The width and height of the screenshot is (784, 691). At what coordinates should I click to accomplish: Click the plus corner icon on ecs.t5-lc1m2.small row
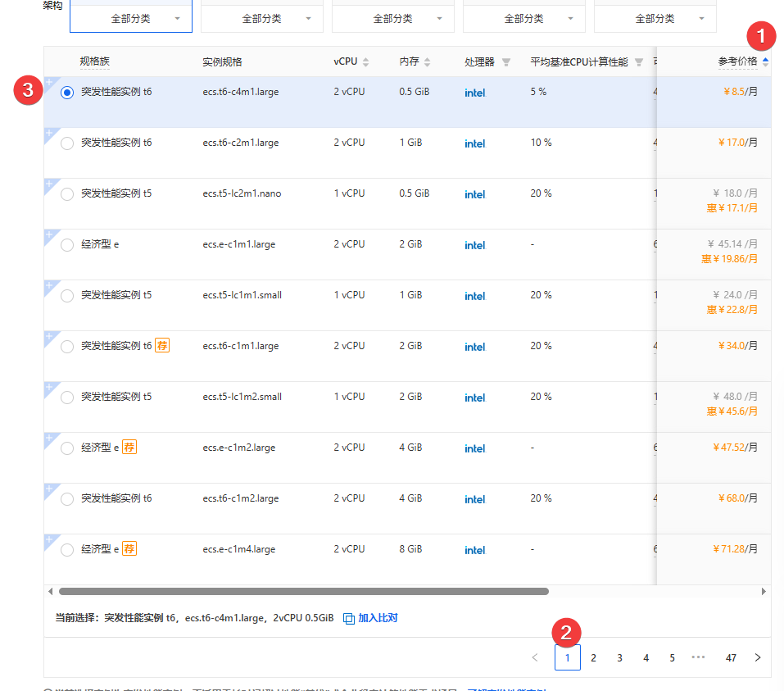tap(49, 387)
